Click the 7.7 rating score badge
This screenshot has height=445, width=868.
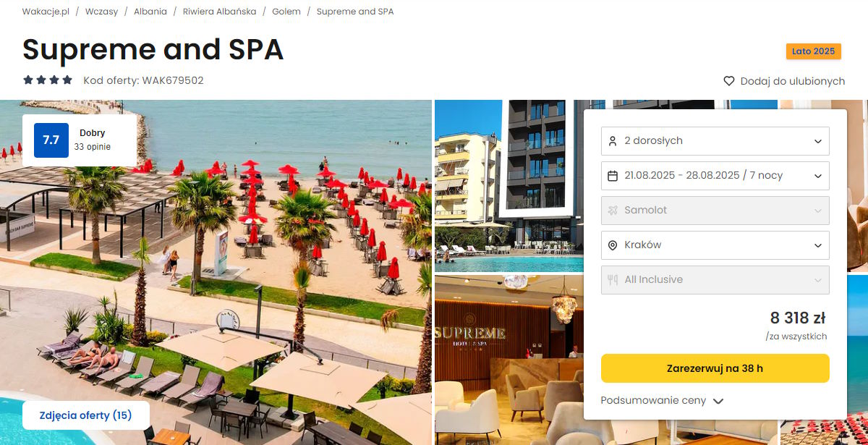pyautogui.click(x=51, y=140)
